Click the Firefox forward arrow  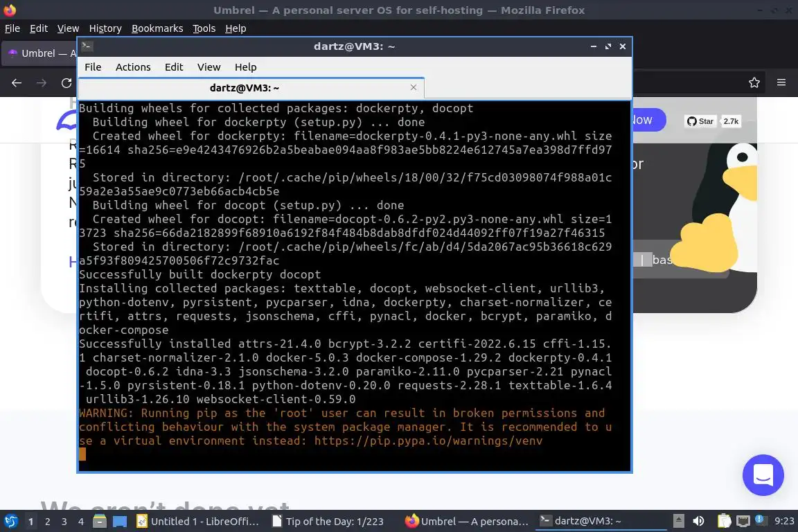[42, 82]
